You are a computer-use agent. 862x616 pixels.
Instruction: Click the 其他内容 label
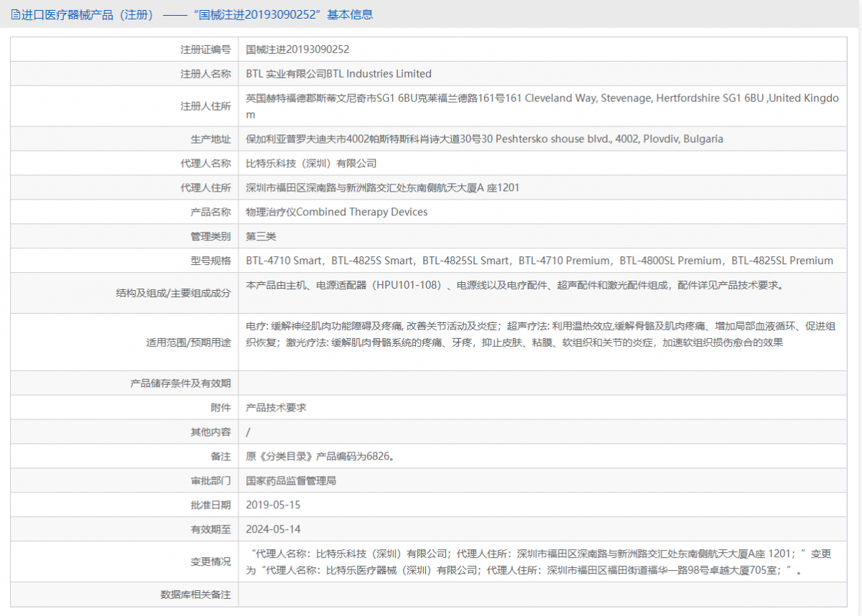pyautogui.click(x=210, y=432)
